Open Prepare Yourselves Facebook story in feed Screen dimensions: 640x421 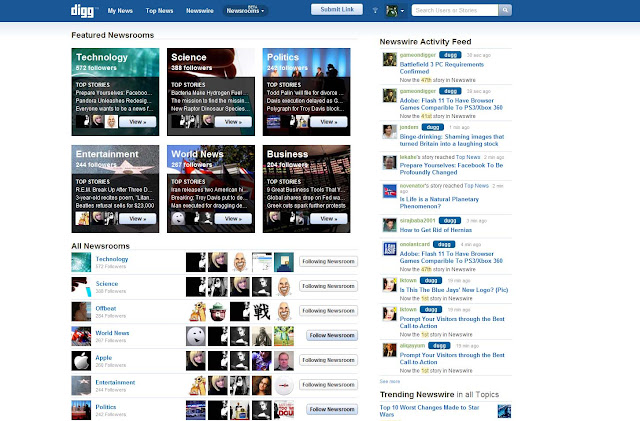pos(451,169)
